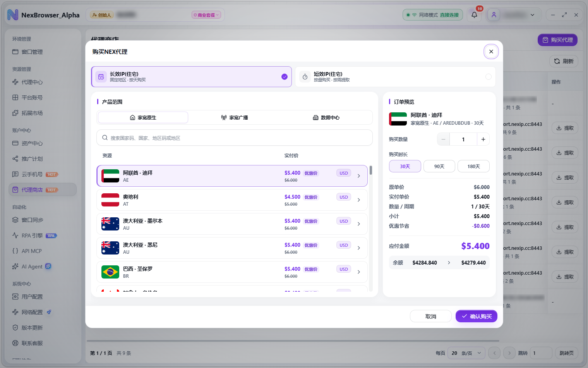Screen dimensions: 588x368
Task: Choose the 30天 duration option
Action: coord(405,166)
